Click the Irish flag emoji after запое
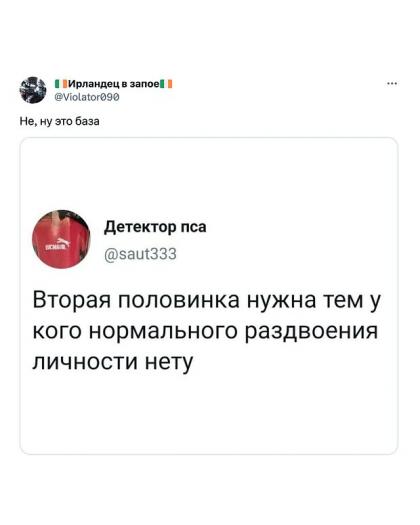The width and height of the screenshot is (420, 525). click(166, 84)
